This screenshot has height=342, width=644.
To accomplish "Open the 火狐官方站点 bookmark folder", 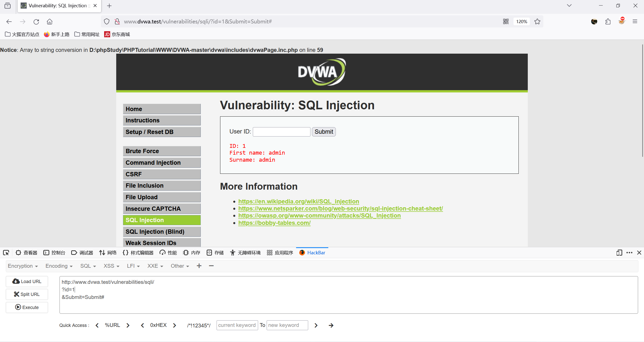I will (22, 34).
